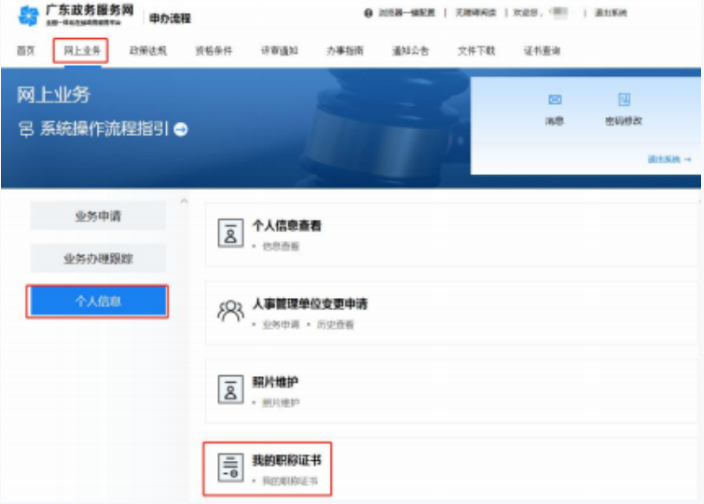Image resolution: width=704 pixels, height=504 pixels.
Task: Click the ID card icon for 个人信息查看
Action: pyautogui.click(x=230, y=233)
